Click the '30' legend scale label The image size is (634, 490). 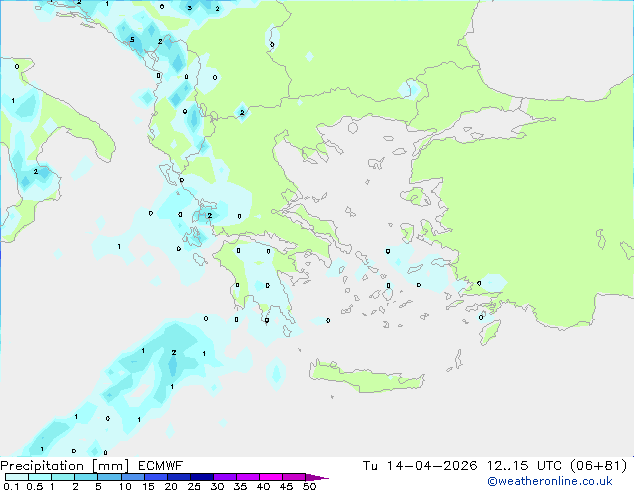click(218, 486)
